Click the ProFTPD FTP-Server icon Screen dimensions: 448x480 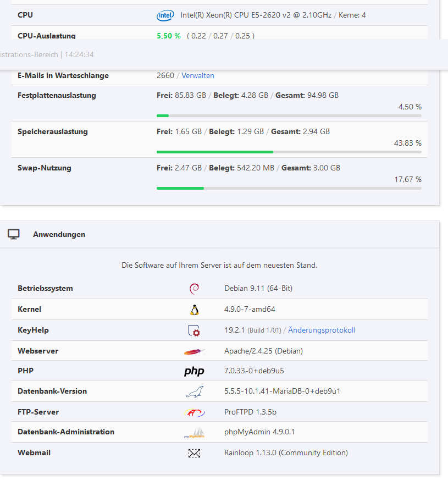click(194, 412)
